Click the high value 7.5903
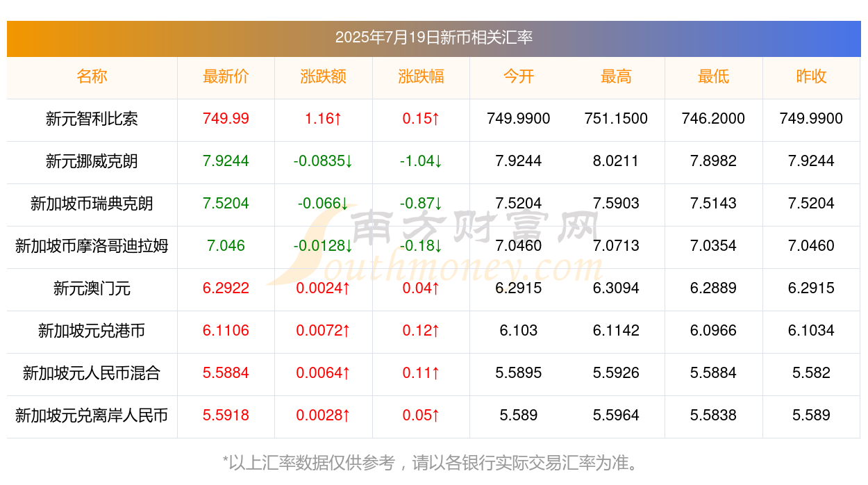Viewport: 868px width, 485px height. click(x=616, y=204)
